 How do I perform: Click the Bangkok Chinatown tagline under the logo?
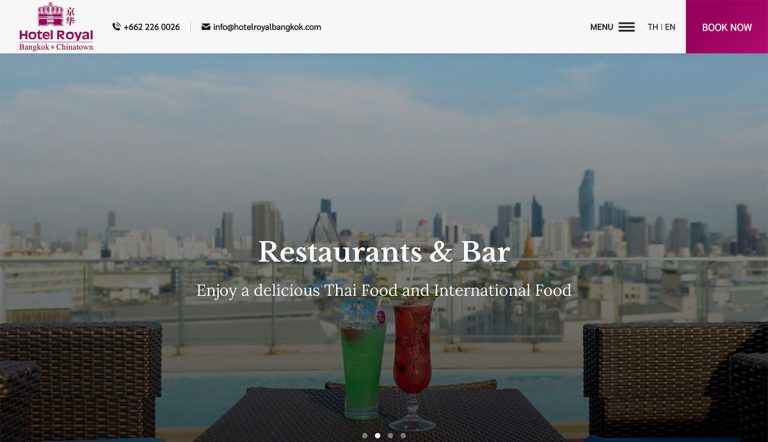point(56,47)
